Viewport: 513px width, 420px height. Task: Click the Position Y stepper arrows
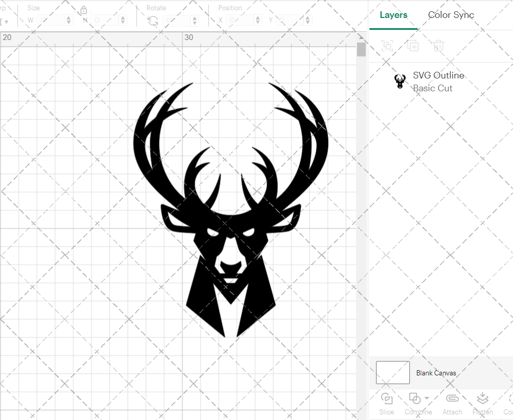coord(307,21)
